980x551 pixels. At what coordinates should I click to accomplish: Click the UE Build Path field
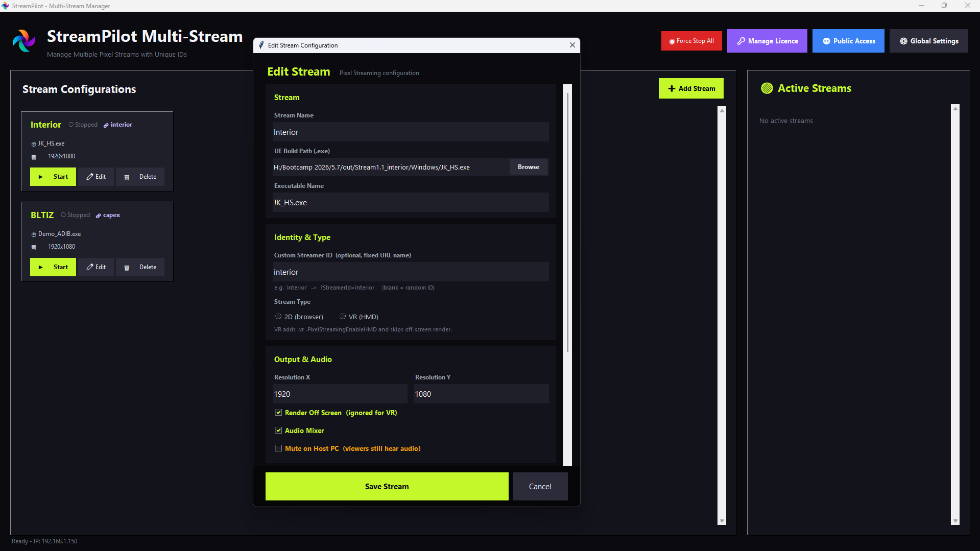click(391, 167)
